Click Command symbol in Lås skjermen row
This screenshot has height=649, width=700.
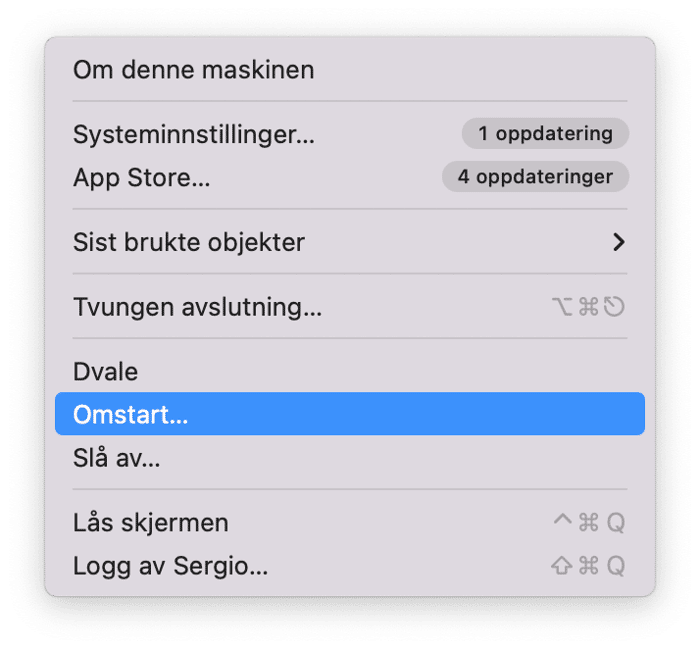[588, 523]
